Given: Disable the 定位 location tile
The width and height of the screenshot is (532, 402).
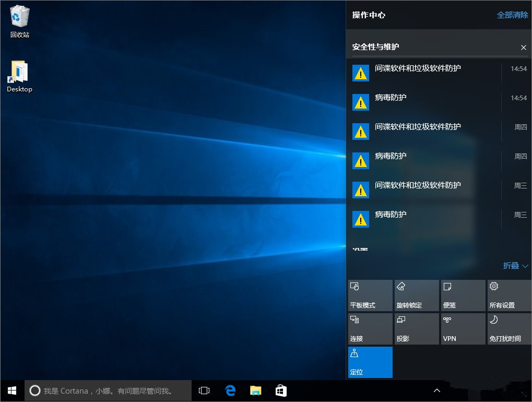Looking at the screenshot, I should tap(370, 362).
